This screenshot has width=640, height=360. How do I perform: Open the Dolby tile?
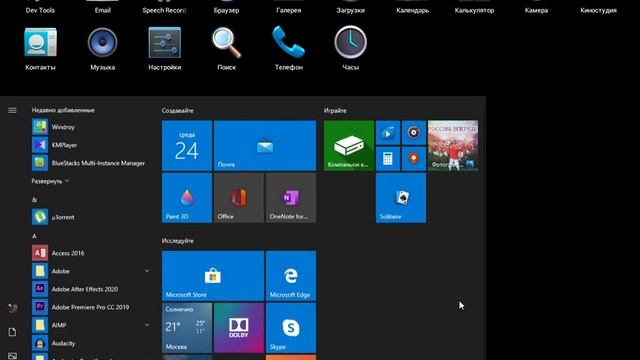[x=239, y=328]
